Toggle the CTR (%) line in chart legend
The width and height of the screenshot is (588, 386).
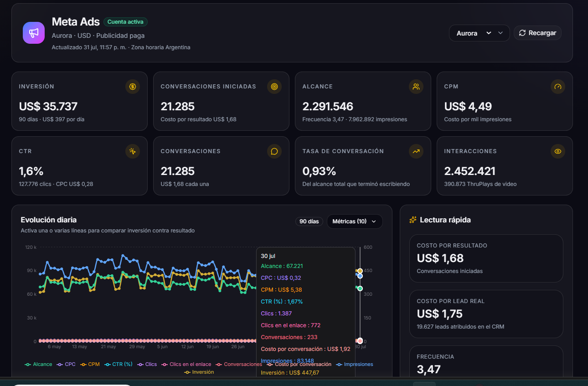[119, 364]
